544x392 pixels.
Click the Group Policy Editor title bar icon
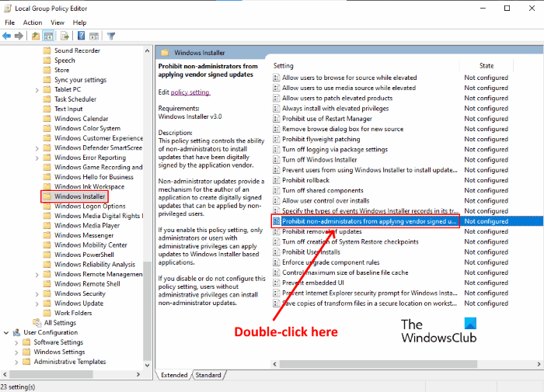[x=8, y=9]
